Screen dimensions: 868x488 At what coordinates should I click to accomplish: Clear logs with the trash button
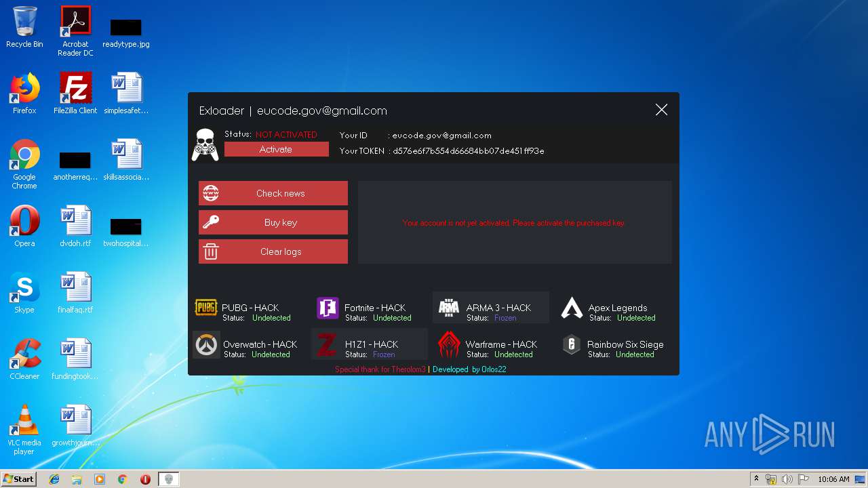click(x=273, y=251)
